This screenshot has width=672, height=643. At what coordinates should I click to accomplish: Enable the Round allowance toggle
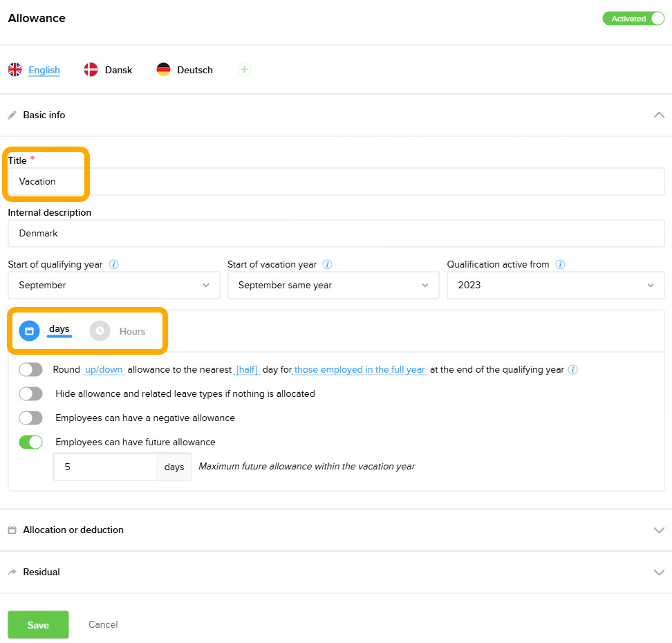31,370
